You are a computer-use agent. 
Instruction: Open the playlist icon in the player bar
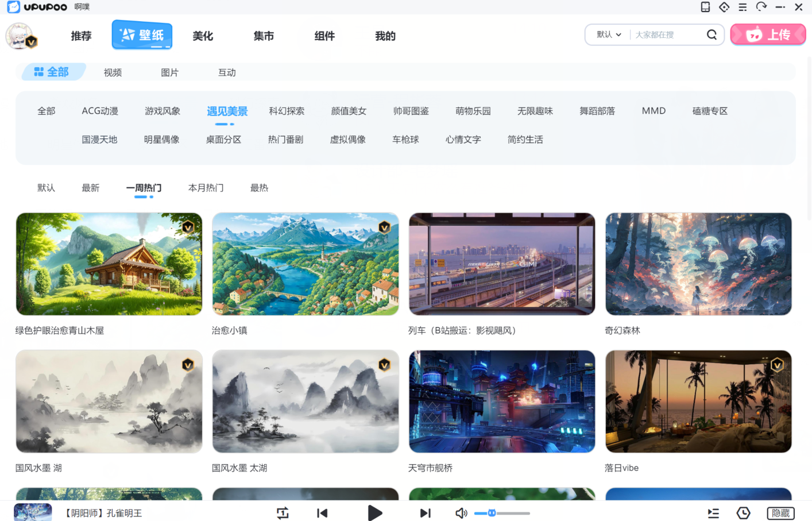click(x=713, y=513)
